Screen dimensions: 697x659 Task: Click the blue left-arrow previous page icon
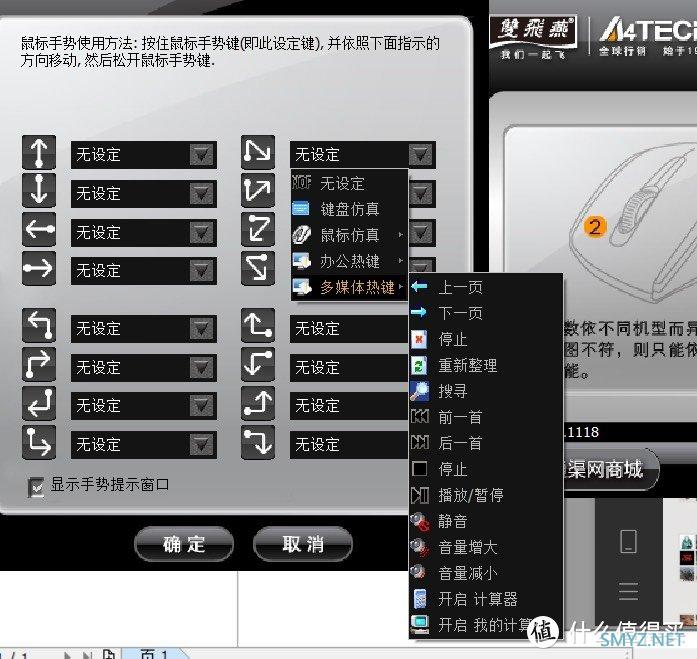(x=419, y=287)
